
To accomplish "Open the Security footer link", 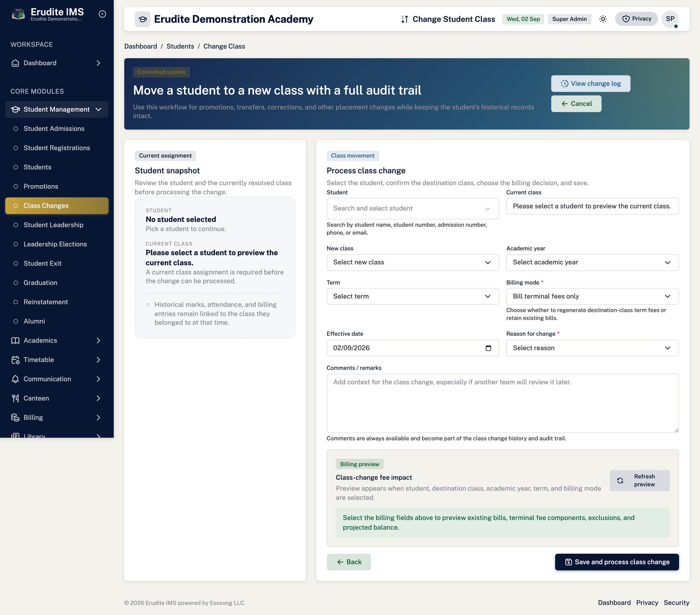I will point(676,603).
